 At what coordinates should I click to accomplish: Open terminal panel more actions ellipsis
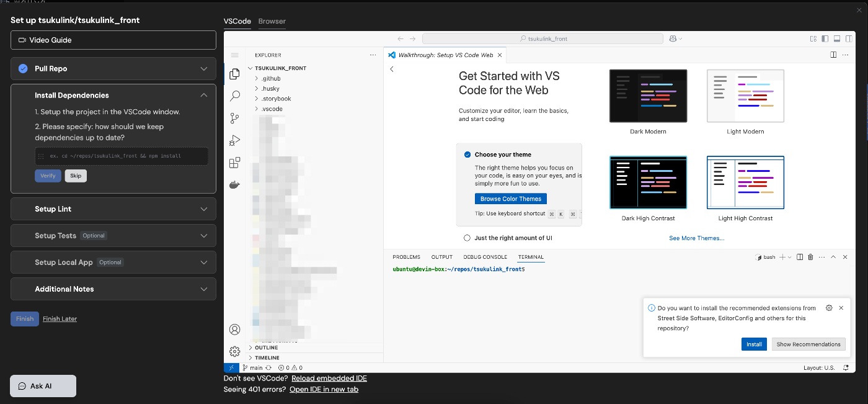click(822, 257)
